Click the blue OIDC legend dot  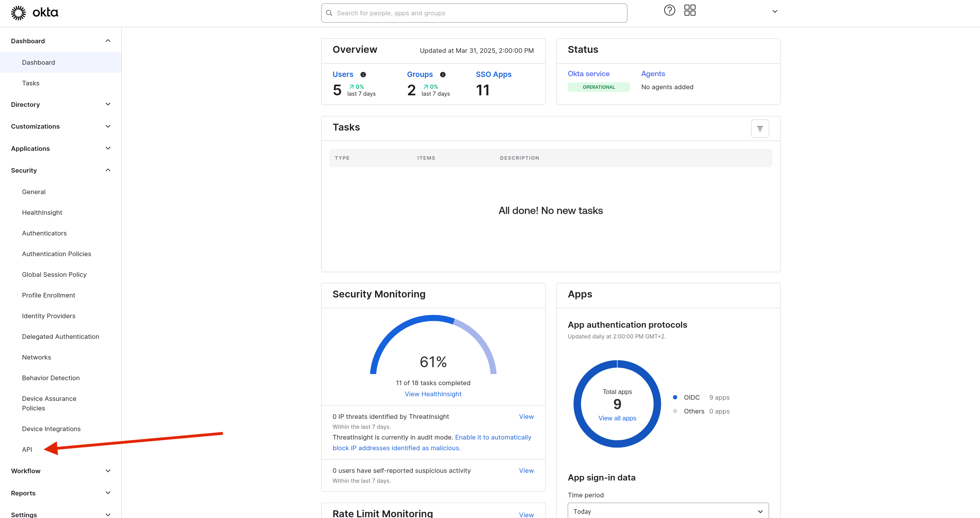click(x=675, y=397)
